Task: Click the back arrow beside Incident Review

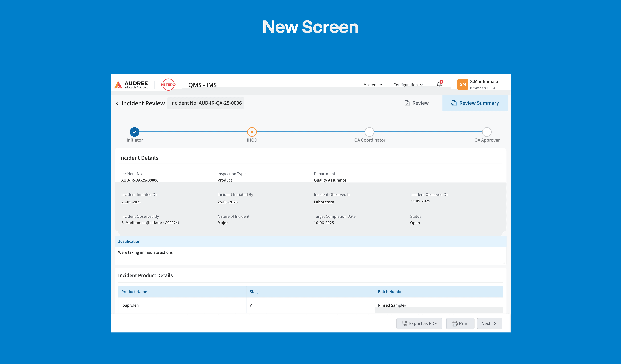Action: pyautogui.click(x=118, y=103)
